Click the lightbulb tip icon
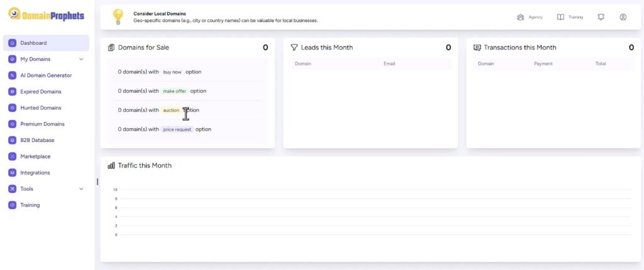 (x=118, y=17)
